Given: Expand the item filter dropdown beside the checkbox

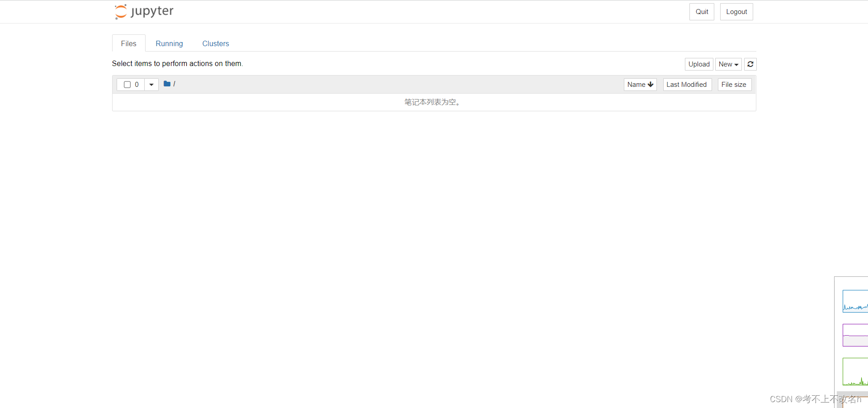Looking at the screenshot, I should click(151, 85).
